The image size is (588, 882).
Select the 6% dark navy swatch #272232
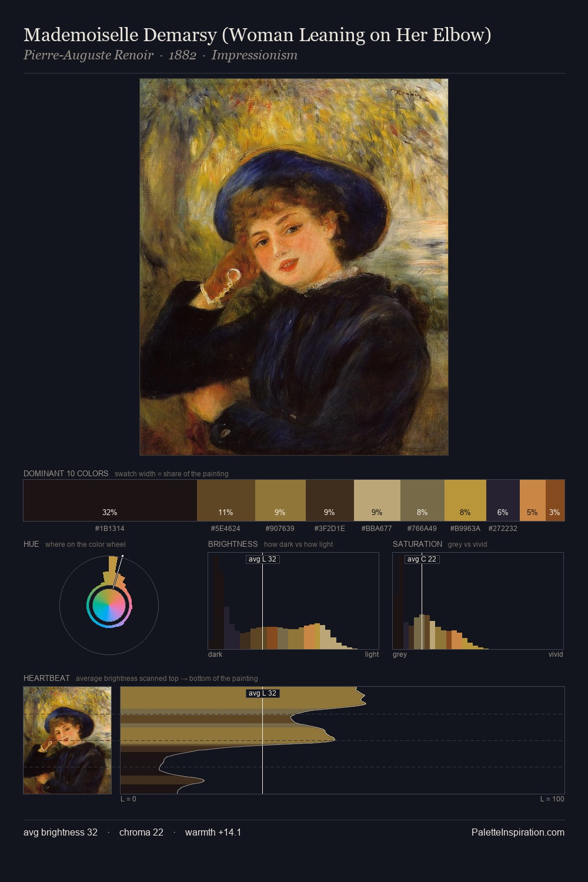pos(503,500)
